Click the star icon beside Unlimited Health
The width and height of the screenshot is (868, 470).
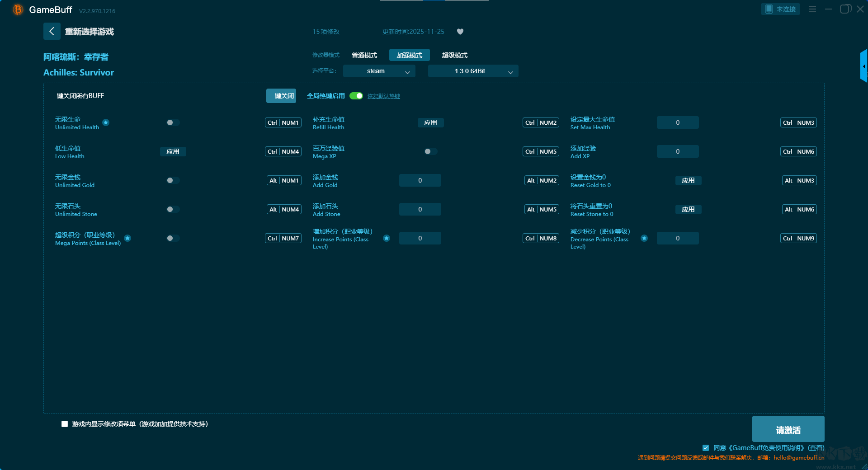(106, 122)
